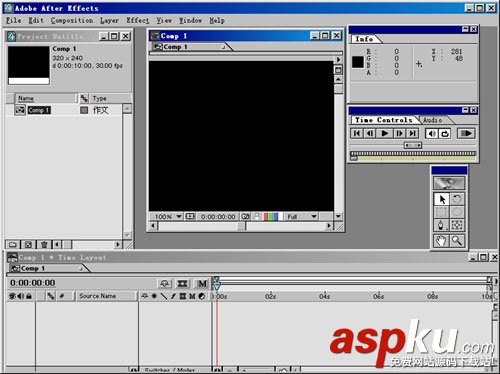This screenshot has height=374, width=500.
Task: Click Comp window scroll left arrow
Action: [x=153, y=226]
